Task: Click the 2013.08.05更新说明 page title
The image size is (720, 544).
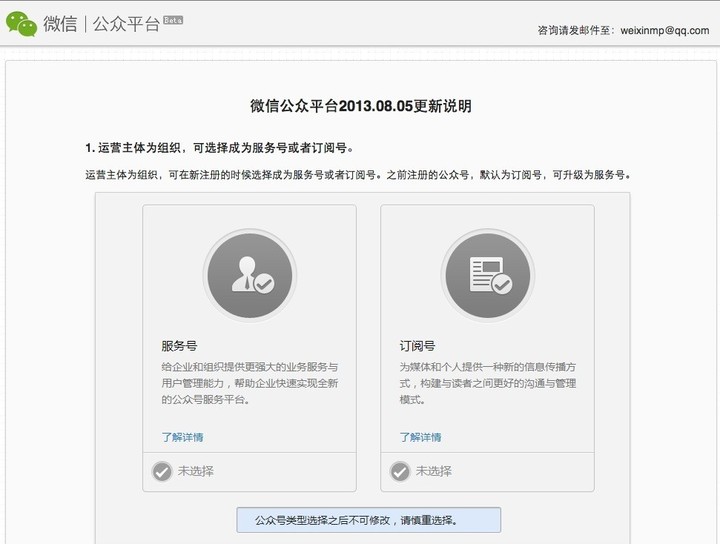Action: [360, 106]
